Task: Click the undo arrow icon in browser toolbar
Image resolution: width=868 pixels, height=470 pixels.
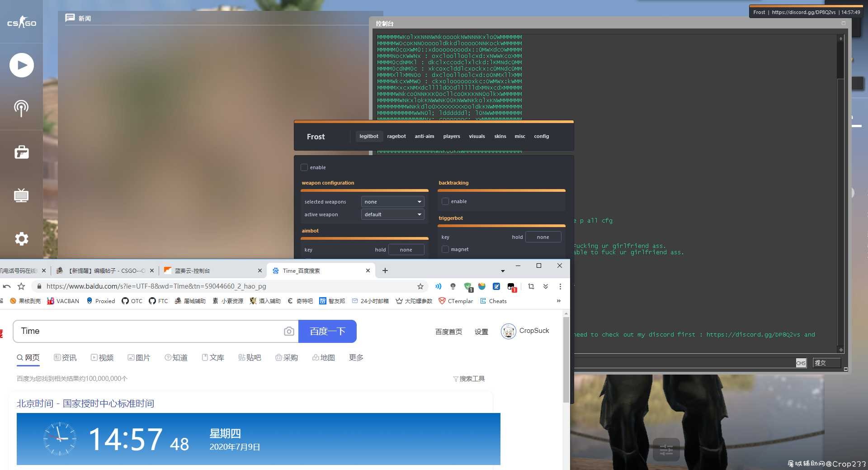Action: pyautogui.click(x=7, y=286)
